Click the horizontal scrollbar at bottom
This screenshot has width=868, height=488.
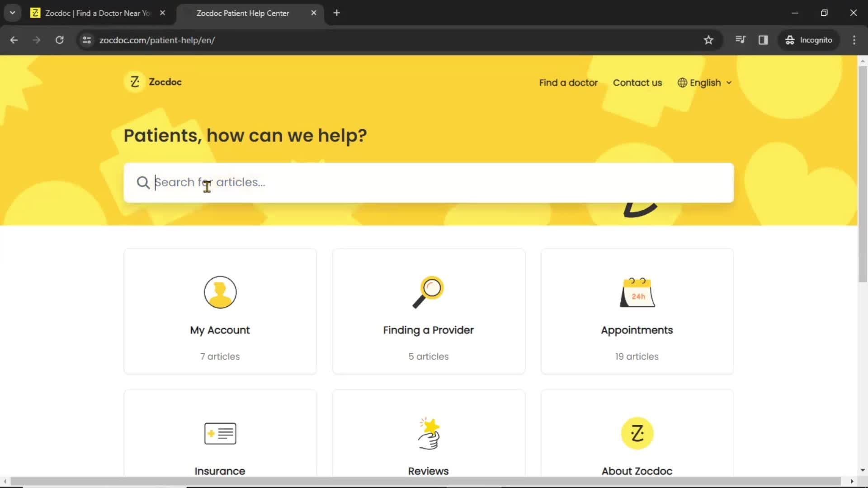click(425, 481)
